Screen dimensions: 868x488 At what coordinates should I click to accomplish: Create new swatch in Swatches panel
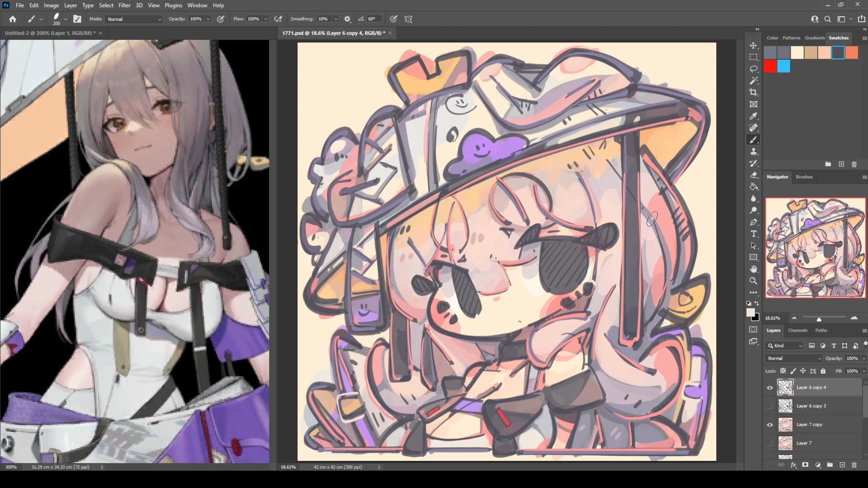841,164
